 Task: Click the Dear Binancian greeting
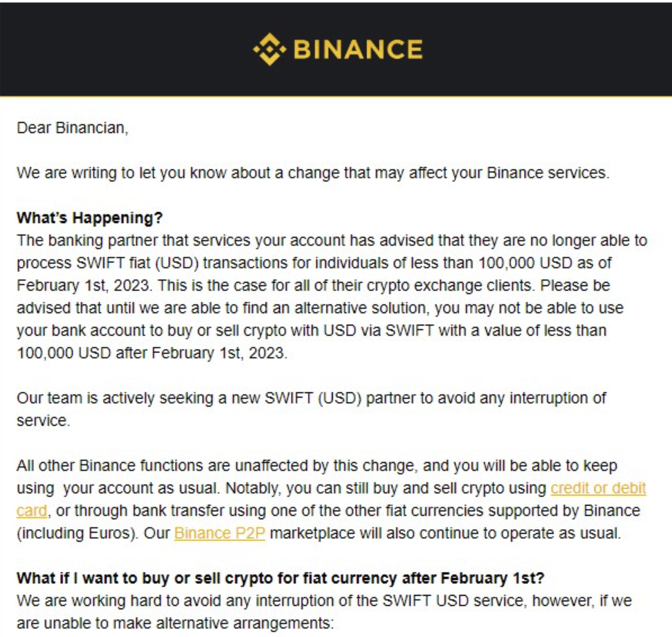(x=72, y=128)
